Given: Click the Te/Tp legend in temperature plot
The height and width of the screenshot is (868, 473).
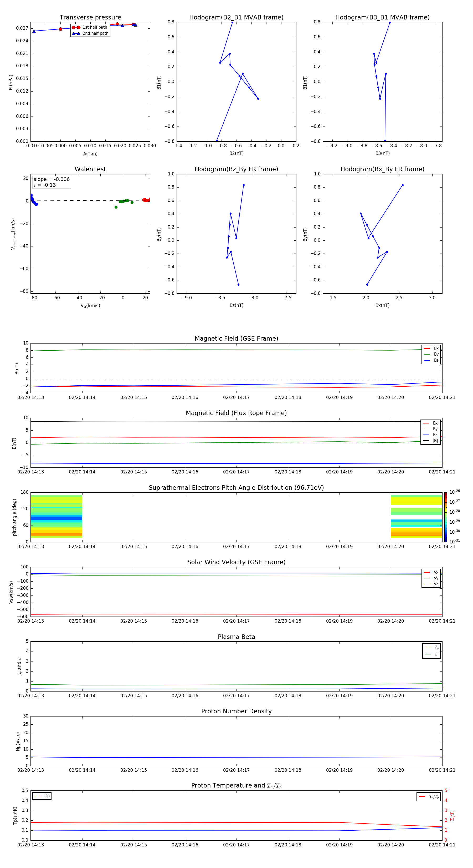Looking at the screenshot, I should [x=428, y=796].
